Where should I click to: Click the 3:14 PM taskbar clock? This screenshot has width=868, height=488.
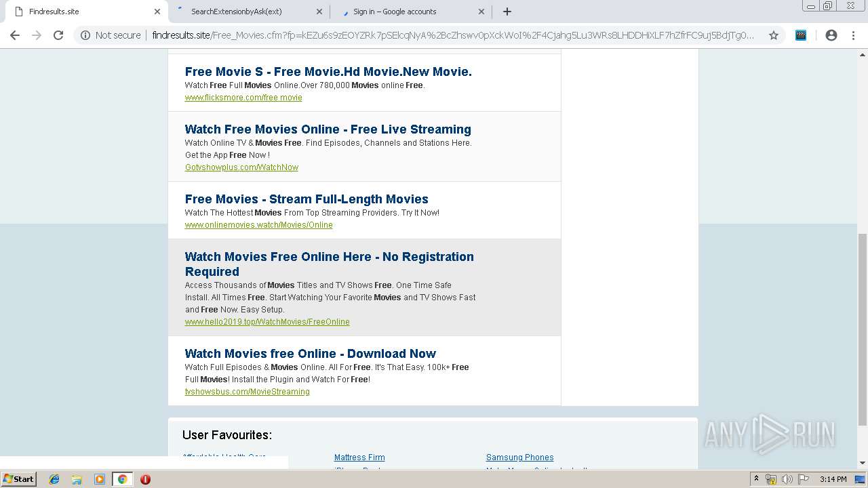(x=833, y=479)
